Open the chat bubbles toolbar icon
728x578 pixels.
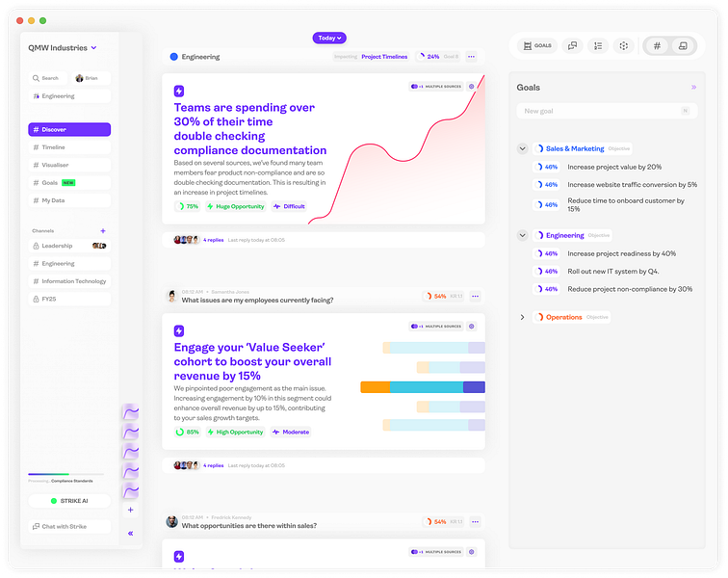pyautogui.click(x=572, y=45)
